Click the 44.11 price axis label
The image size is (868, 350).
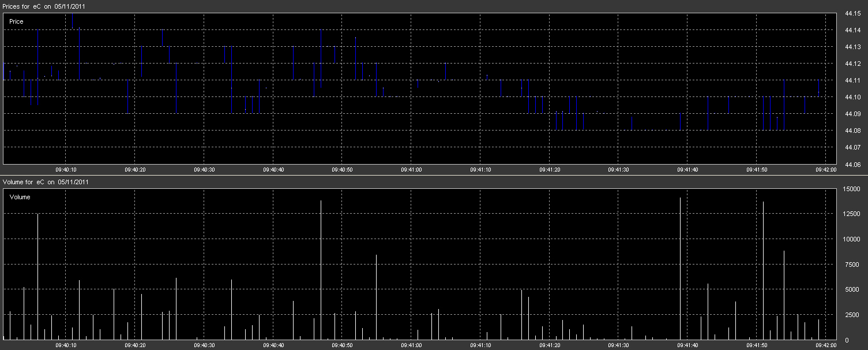coord(852,80)
